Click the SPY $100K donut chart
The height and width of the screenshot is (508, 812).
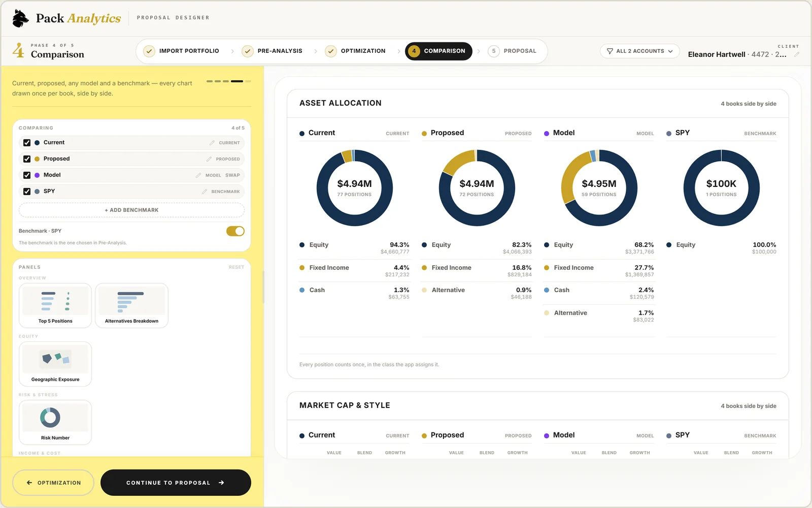(721, 188)
